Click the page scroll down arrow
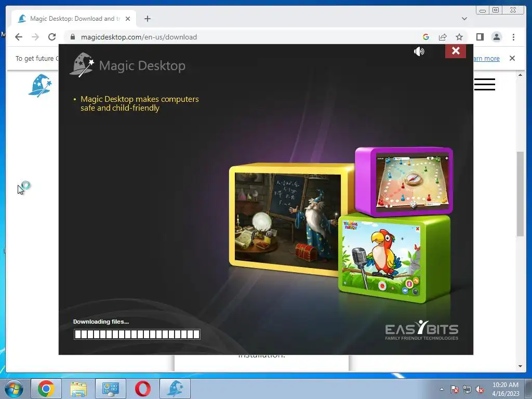 (x=520, y=366)
